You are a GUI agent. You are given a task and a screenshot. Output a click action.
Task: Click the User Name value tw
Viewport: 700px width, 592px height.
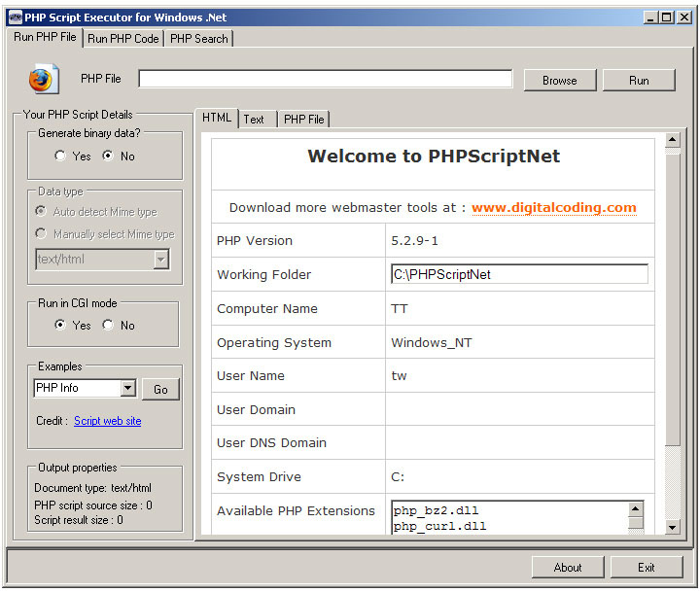point(400,376)
